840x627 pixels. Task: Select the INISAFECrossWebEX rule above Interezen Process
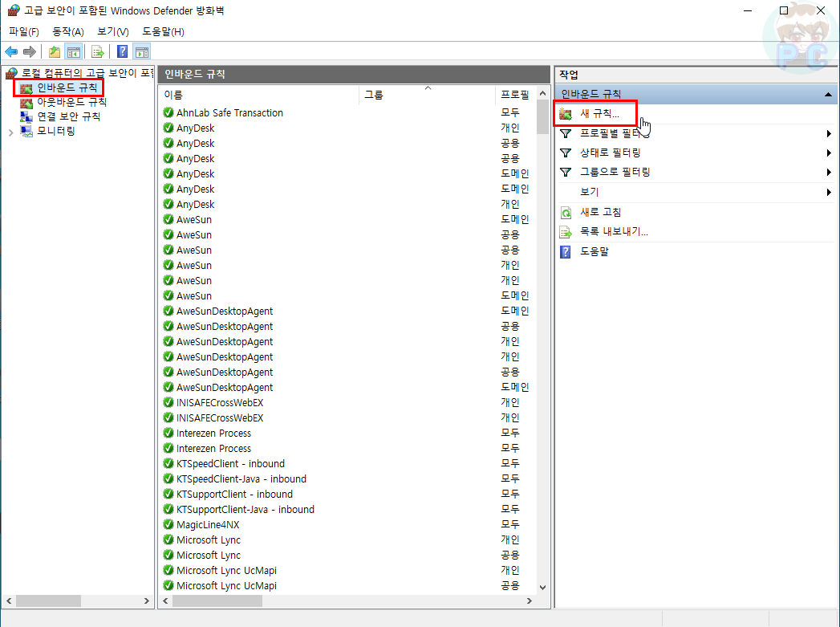coord(220,418)
